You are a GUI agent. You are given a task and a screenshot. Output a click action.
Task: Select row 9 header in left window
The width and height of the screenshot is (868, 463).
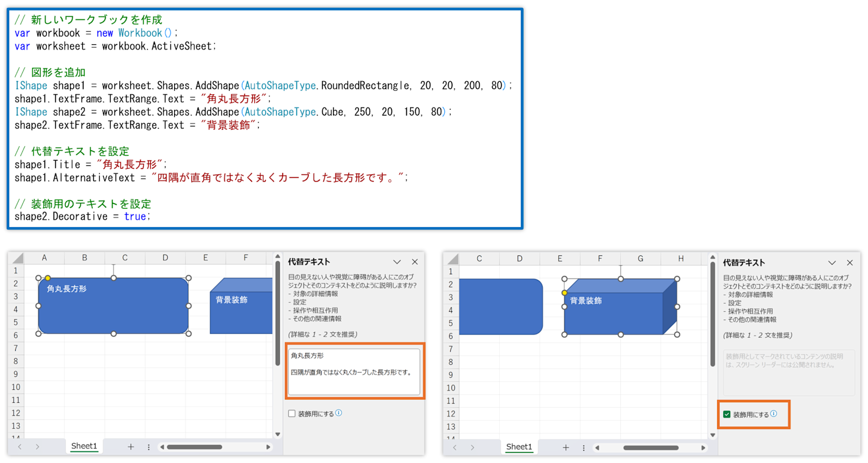pos(16,374)
